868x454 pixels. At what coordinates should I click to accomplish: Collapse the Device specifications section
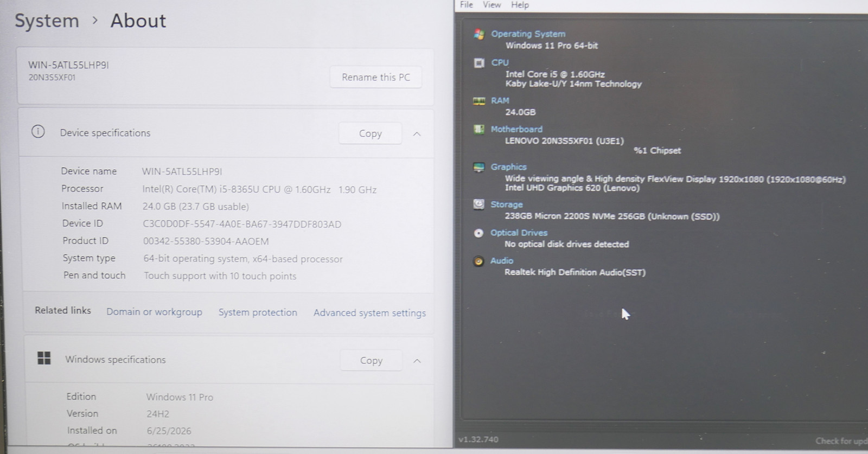(x=417, y=133)
